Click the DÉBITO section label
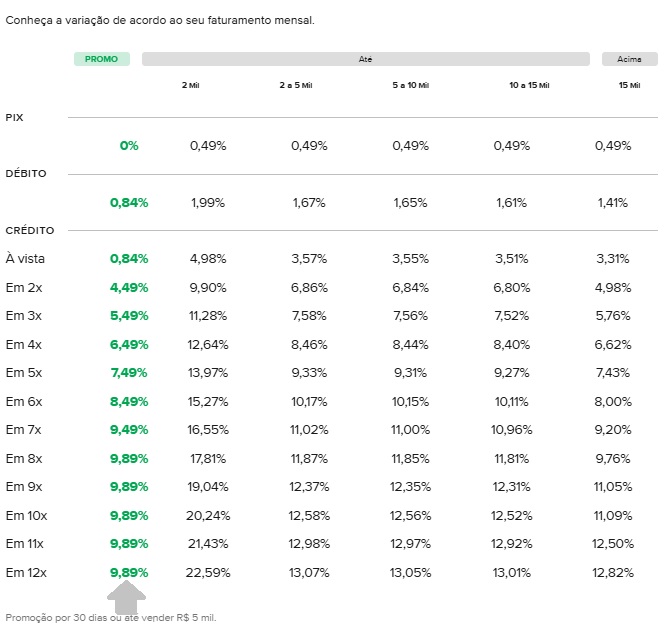The height and width of the screenshot is (634, 665). coord(26,173)
